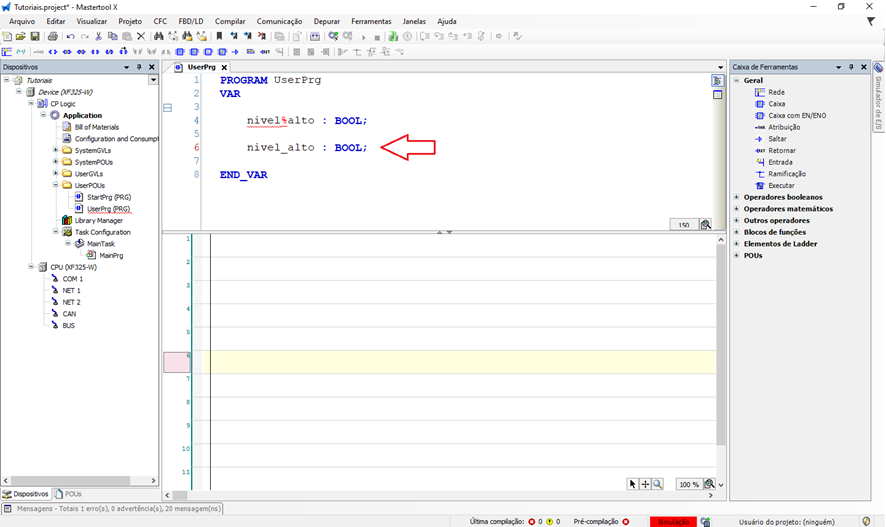886x527 pixels.
Task: Open StartPrg (PRG) in device tree
Action: tap(108, 197)
